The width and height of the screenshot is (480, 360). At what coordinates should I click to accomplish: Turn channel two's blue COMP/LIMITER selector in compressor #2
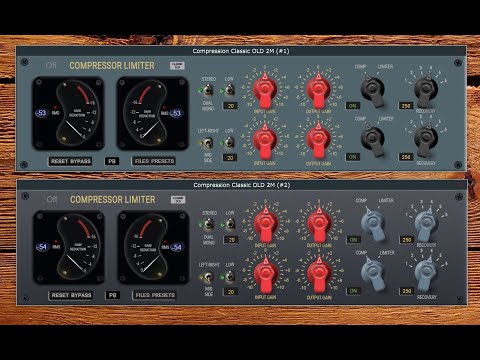[373, 274]
